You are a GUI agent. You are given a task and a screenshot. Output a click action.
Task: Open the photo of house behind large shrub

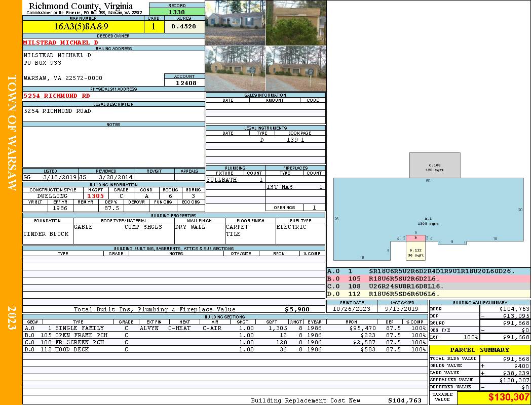click(295, 23)
